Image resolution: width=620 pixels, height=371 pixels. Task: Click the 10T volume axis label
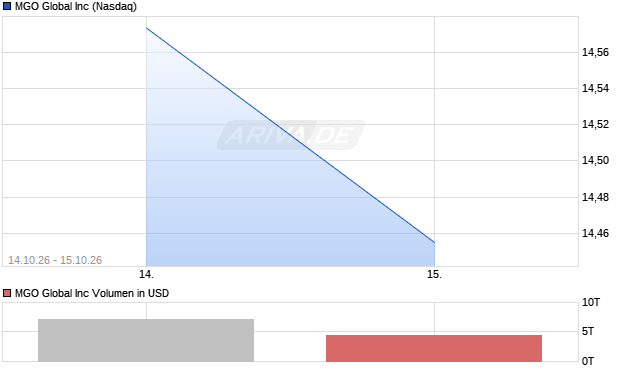pos(591,303)
